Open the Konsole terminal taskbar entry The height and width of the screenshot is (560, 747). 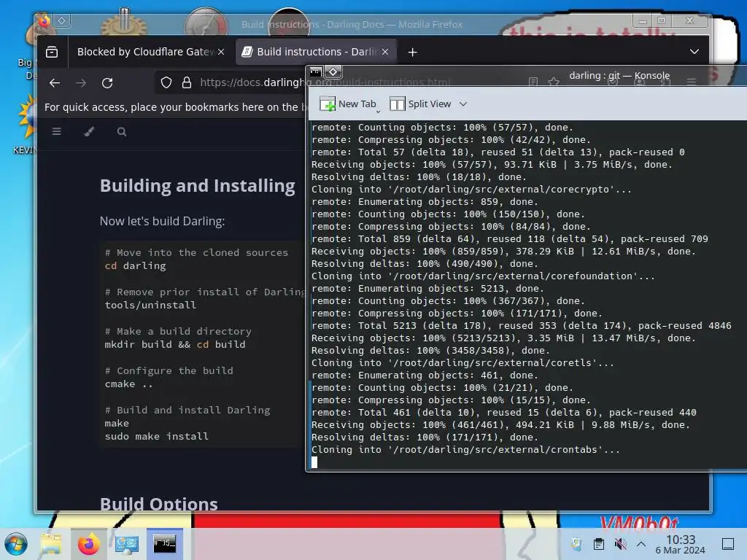click(164, 544)
